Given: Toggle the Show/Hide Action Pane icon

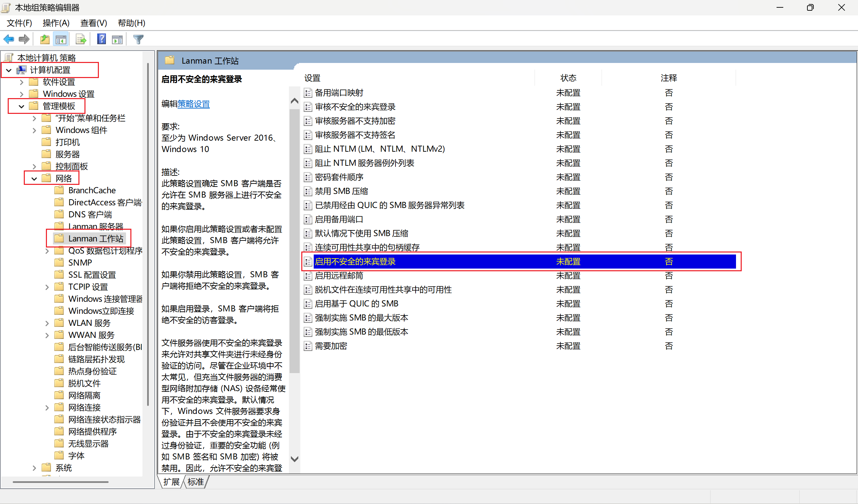Looking at the screenshot, I should pos(117,40).
